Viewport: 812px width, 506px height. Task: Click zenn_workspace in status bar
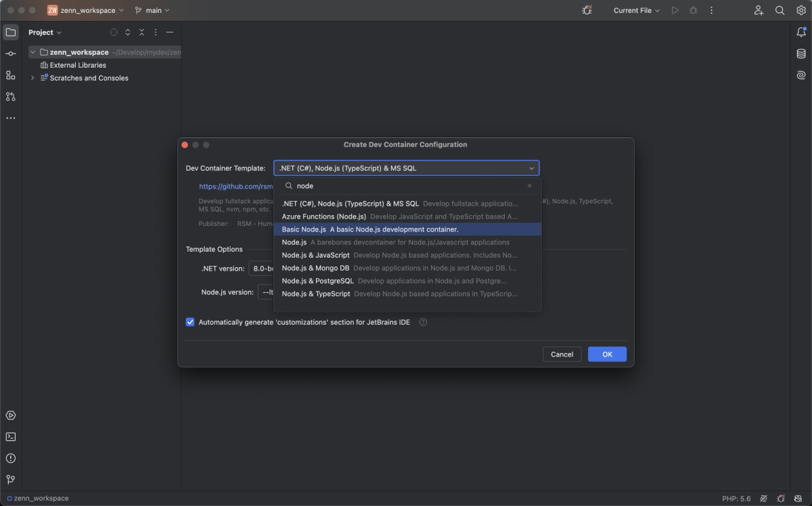point(38,499)
